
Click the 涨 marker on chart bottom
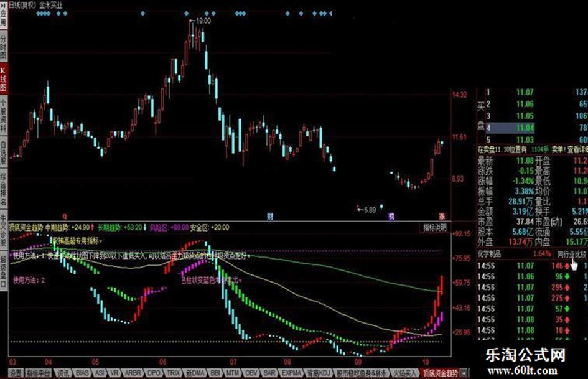click(442, 216)
